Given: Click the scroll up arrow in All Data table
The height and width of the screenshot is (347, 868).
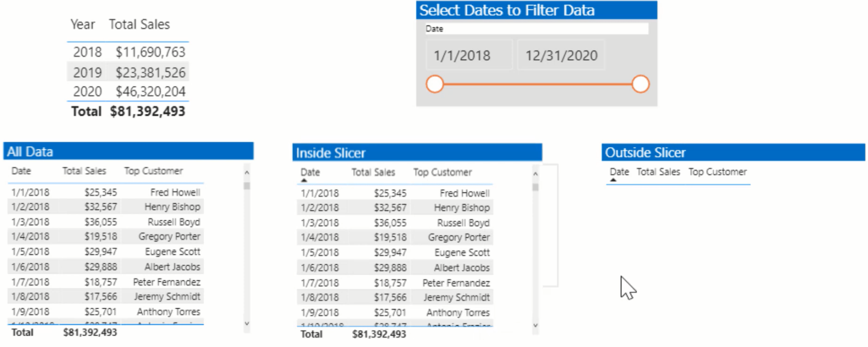Looking at the screenshot, I should pos(247,173).
